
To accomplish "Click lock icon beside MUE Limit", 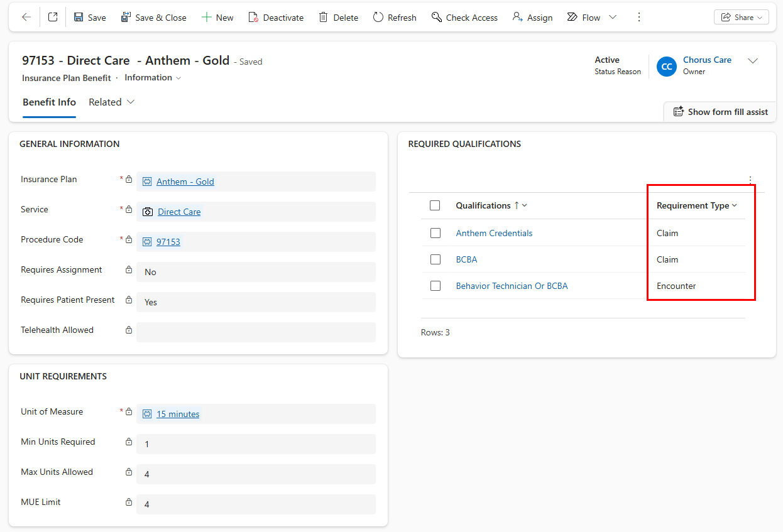I will click(x=129, y=502).
